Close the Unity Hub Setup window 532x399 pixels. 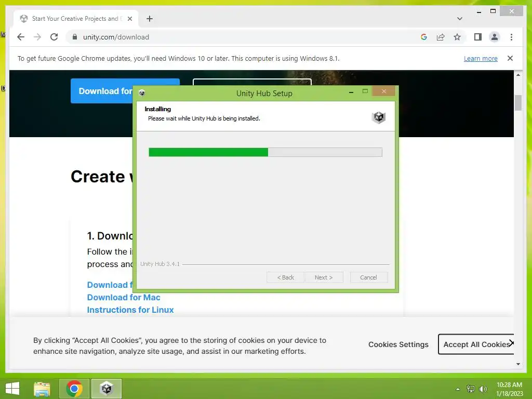[x=384, y=91]
